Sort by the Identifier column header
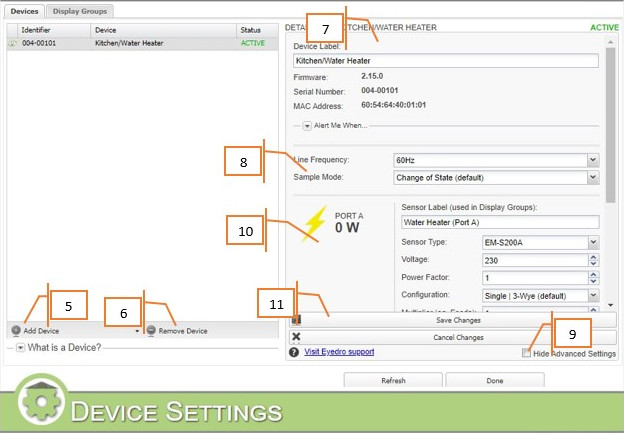 [54, 30]
